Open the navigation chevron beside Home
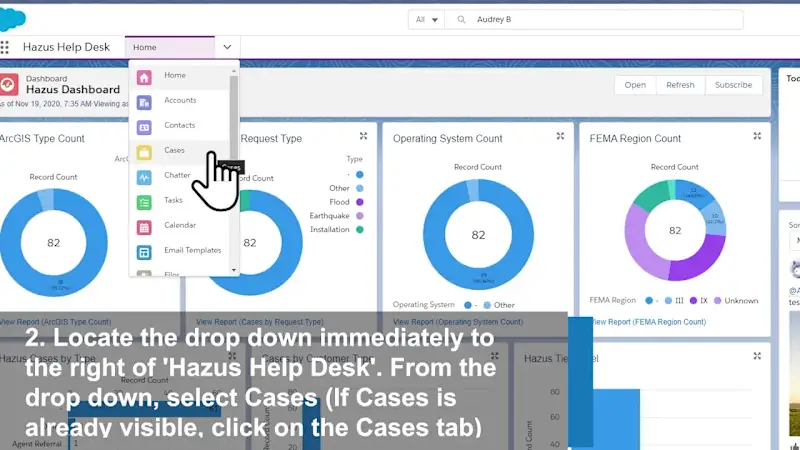This screenshot has height=450, width=800. 227,47
